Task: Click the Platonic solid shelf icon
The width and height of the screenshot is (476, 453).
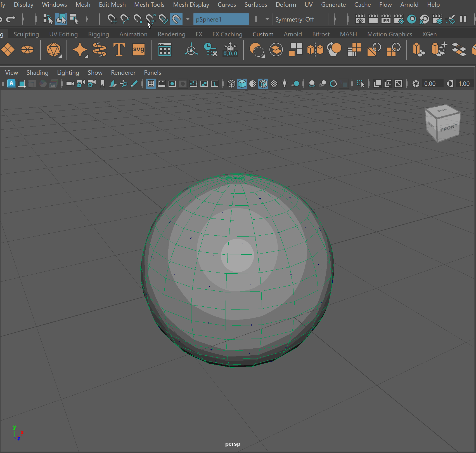Action: tap(54, 50)
